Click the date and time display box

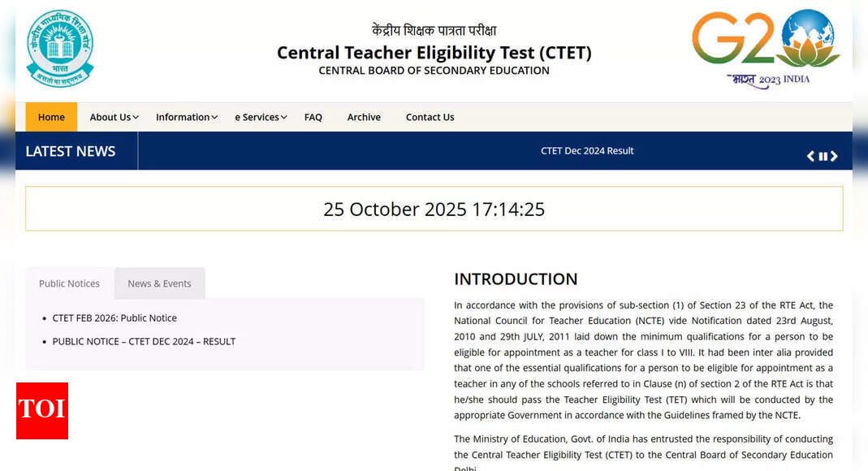(434, 209)
